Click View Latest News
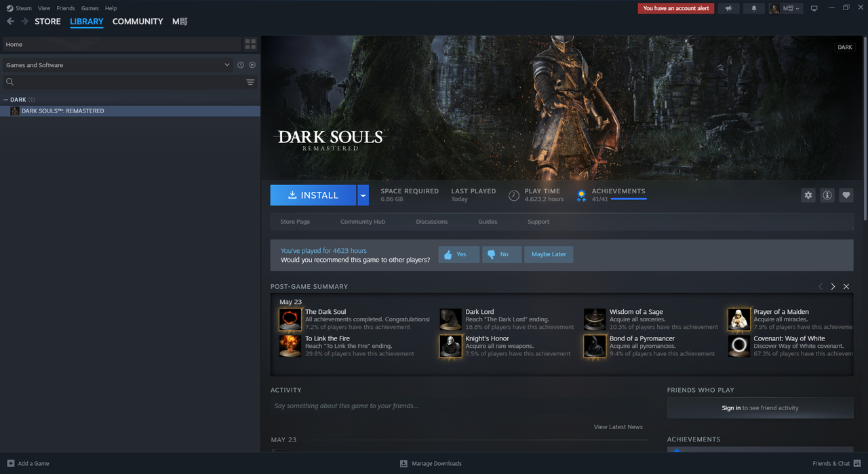The image size is (868, 474). click(x=618, y=427)
